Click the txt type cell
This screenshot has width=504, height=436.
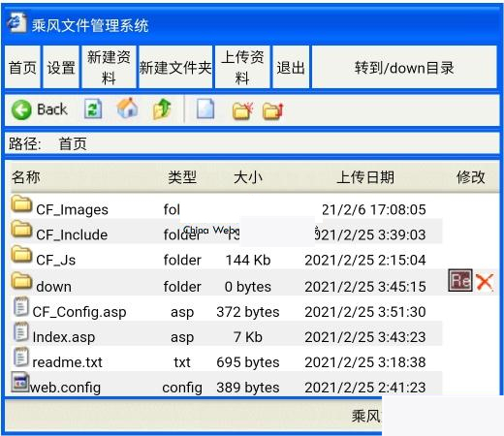point(182,362)
